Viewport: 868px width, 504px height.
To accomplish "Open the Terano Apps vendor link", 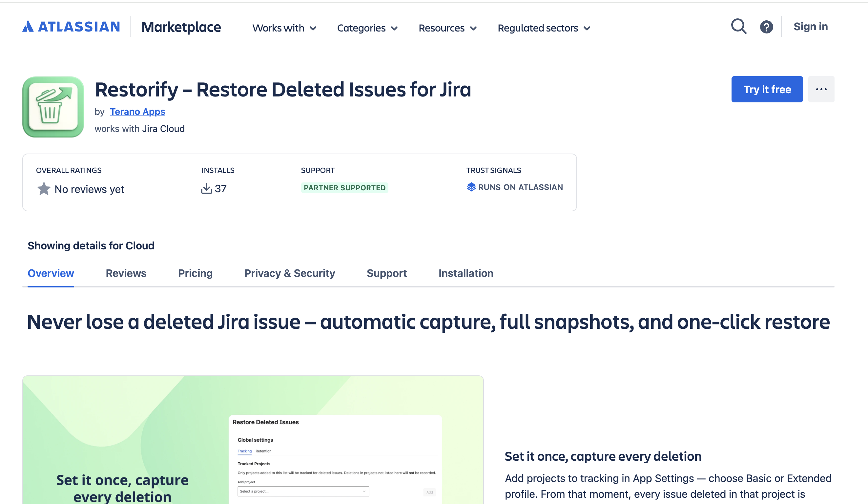I will (x=137, y=112).
